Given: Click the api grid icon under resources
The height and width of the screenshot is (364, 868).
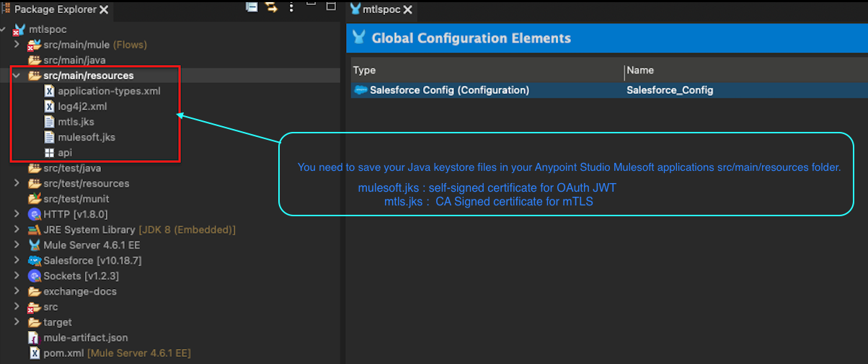Looking at the screenshot, I should coord(50,153).
